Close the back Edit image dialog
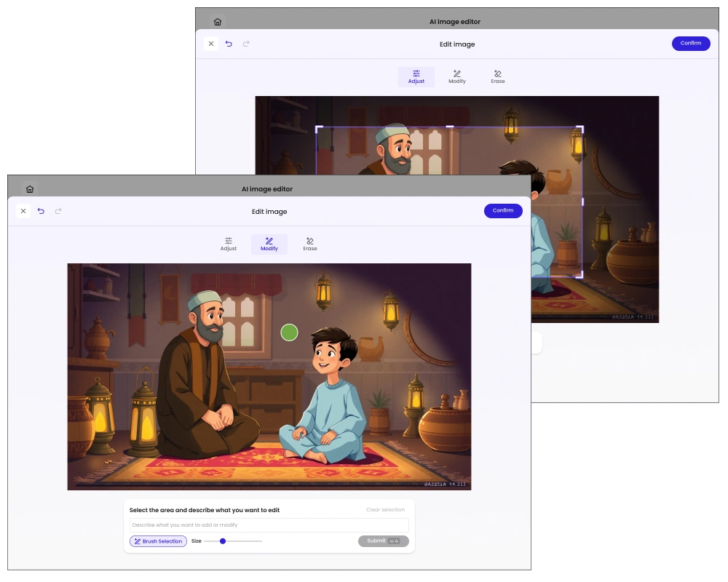This screenshot has width=728, height=582. pyautogui.click(x=211, y=44)
